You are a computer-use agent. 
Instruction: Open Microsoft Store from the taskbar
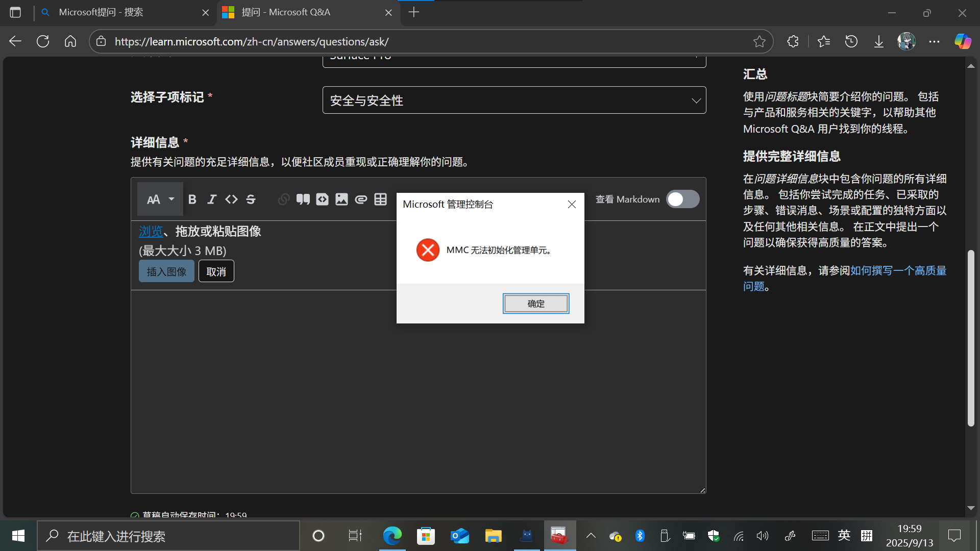tap(426, 536)
